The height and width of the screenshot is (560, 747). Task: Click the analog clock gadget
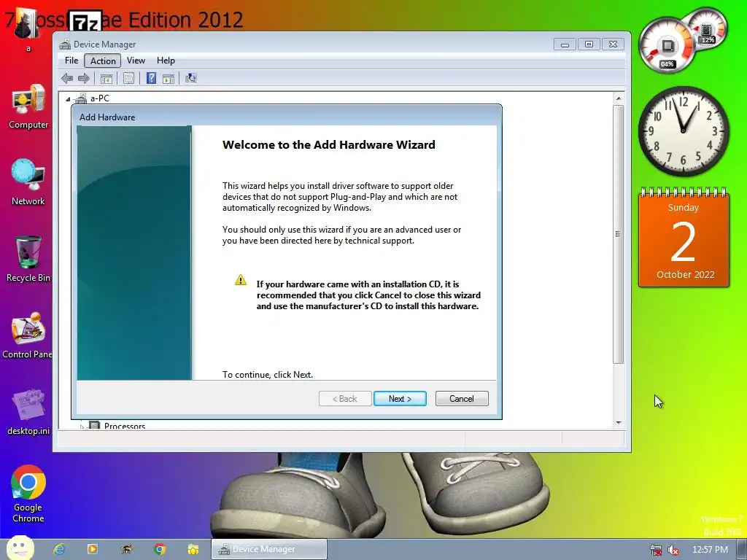tap(684, 131)
